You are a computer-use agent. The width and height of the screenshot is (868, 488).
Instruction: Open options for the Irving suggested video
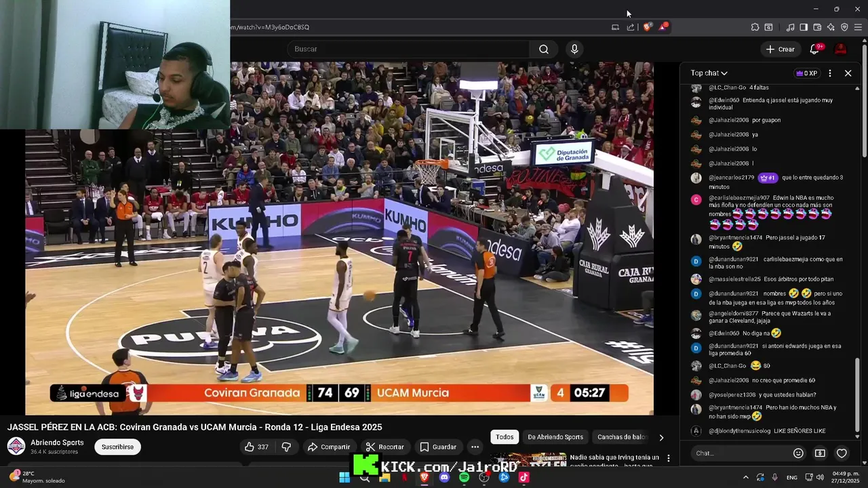point(669,458)
